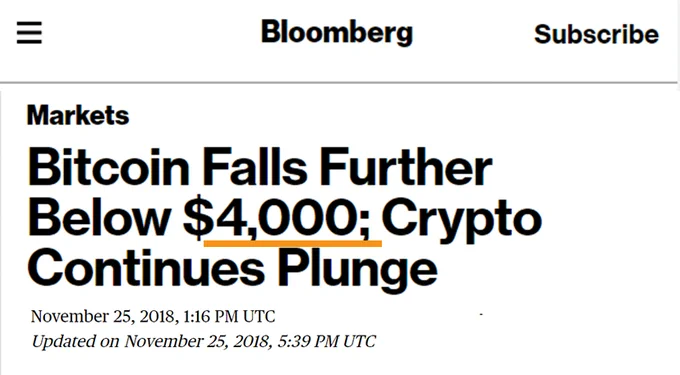Click the 5:39 PM UTC updated time

(326, 342)
